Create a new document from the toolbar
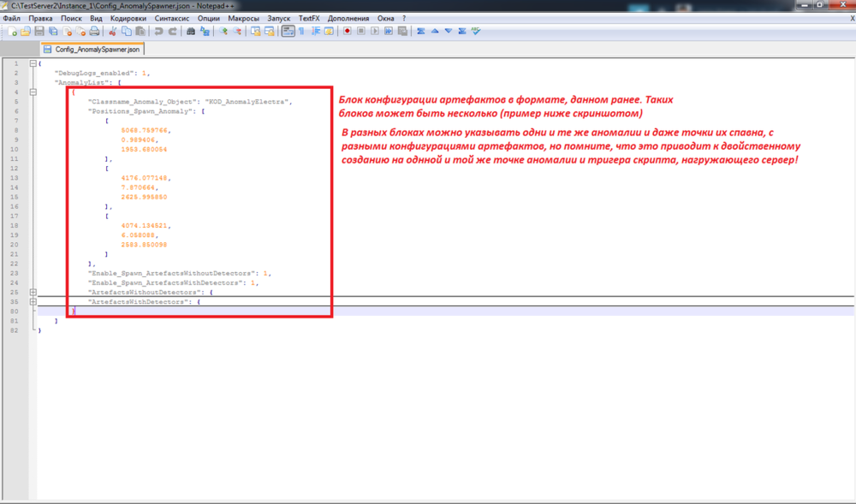Screen dimensions: 856x504 pyautogui.click(x=12, y=32)
